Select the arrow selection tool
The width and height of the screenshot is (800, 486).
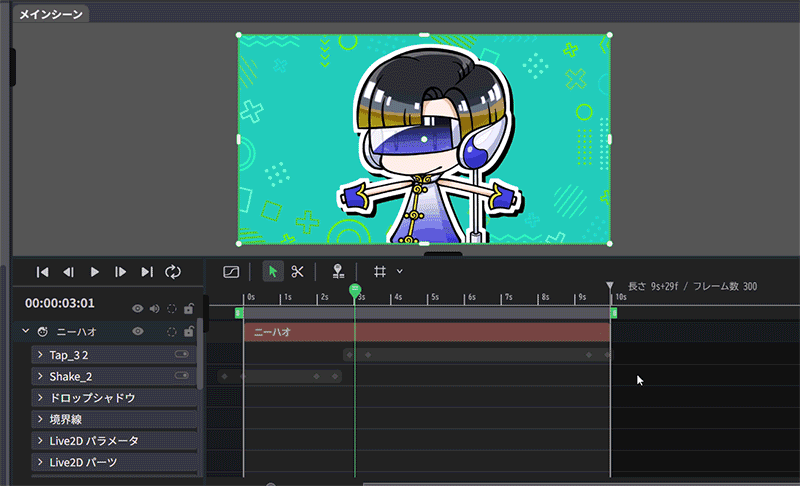tap(273, 272)
